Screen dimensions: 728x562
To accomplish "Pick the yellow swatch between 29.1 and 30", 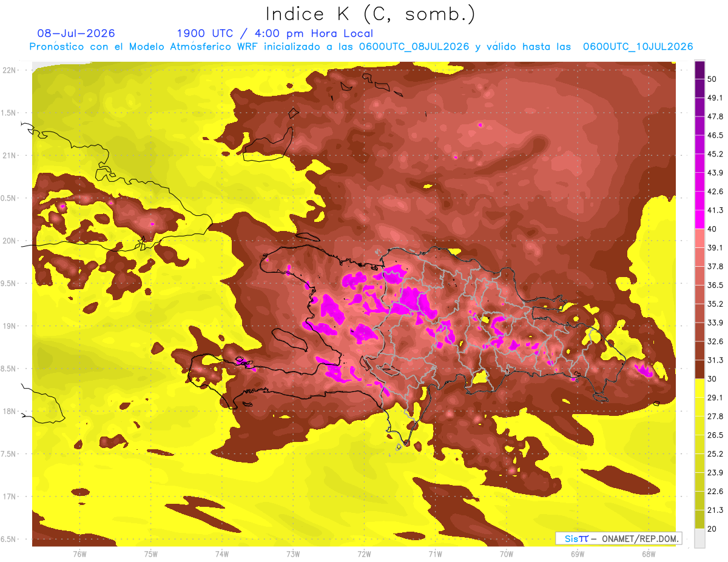I will pos(699,388).
